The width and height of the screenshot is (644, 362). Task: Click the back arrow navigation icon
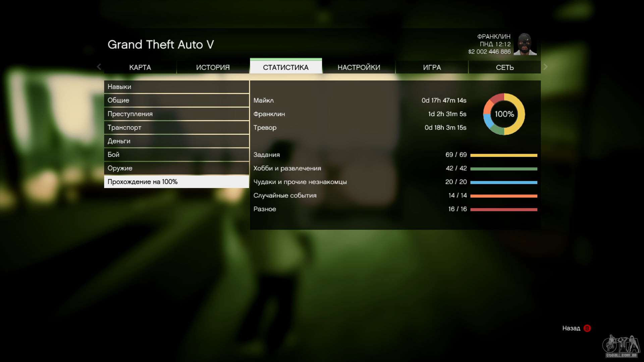tap(99, 67)
